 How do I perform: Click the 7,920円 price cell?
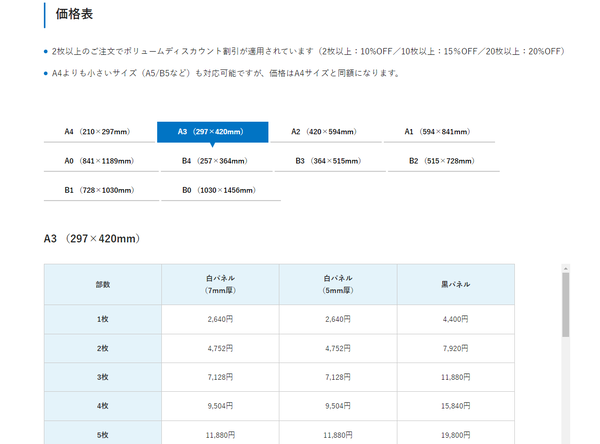click(456, 348)
